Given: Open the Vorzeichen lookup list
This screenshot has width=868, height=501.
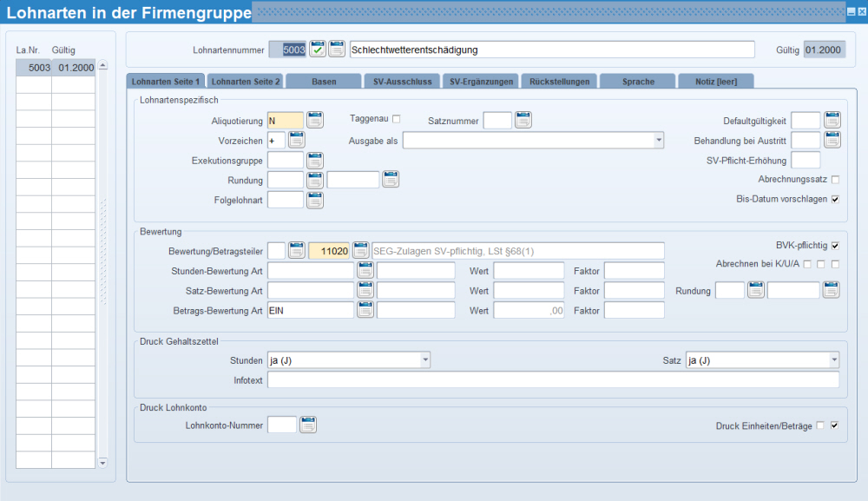Looking at the screenshot, I should pos(297,140).
